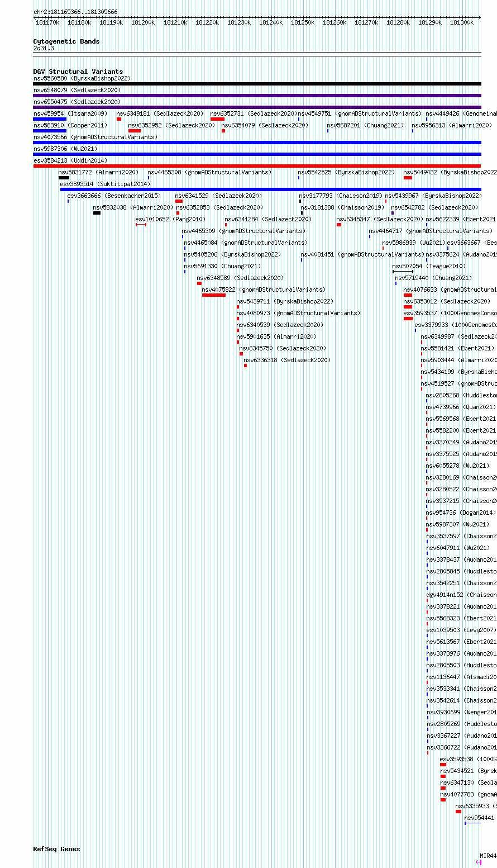The width and height of the screenshot is (497, 868).
Task: Select nsv6345347 (Sedlazeck2020) variant
Action: pos(380,220)
